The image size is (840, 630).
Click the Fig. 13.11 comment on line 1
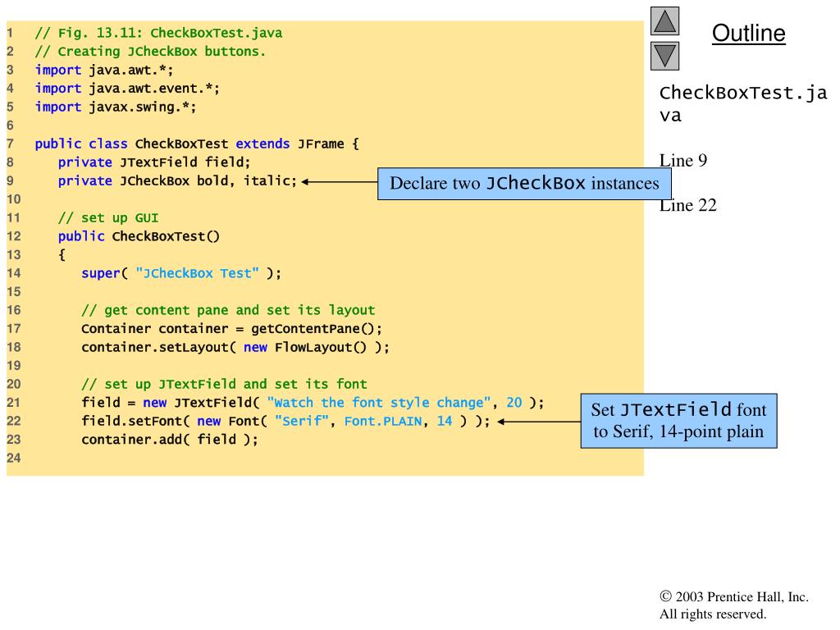coord(158,33)
